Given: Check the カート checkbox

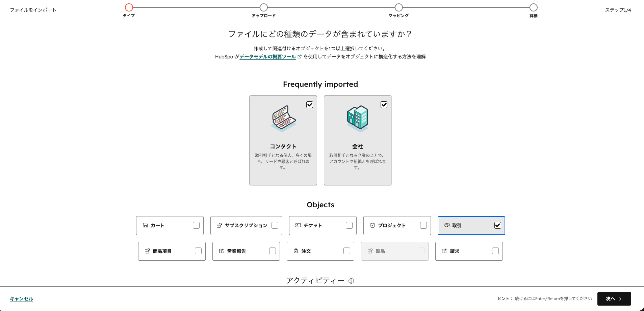Looking at the screenshot, I should (196, 225).
